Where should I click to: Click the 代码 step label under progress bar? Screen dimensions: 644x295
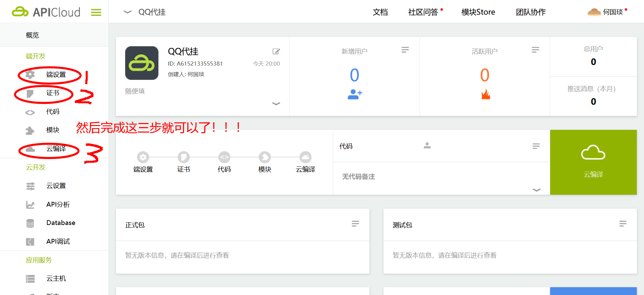click(x=224, y=169)
